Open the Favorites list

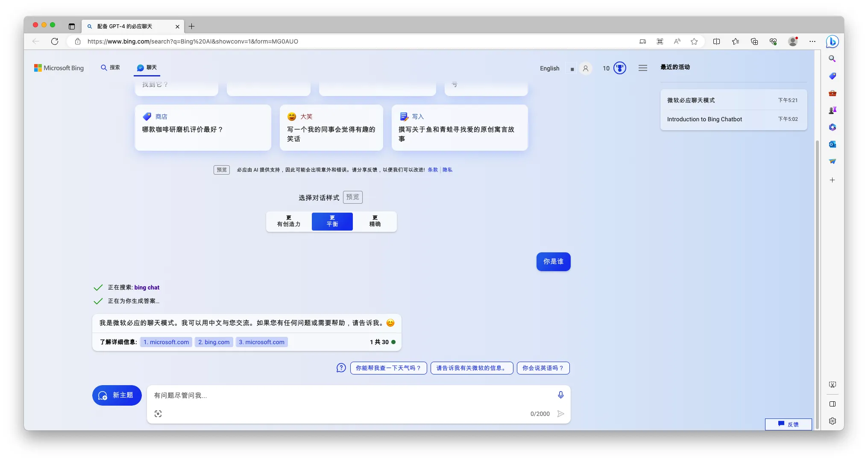coord(735,41)
